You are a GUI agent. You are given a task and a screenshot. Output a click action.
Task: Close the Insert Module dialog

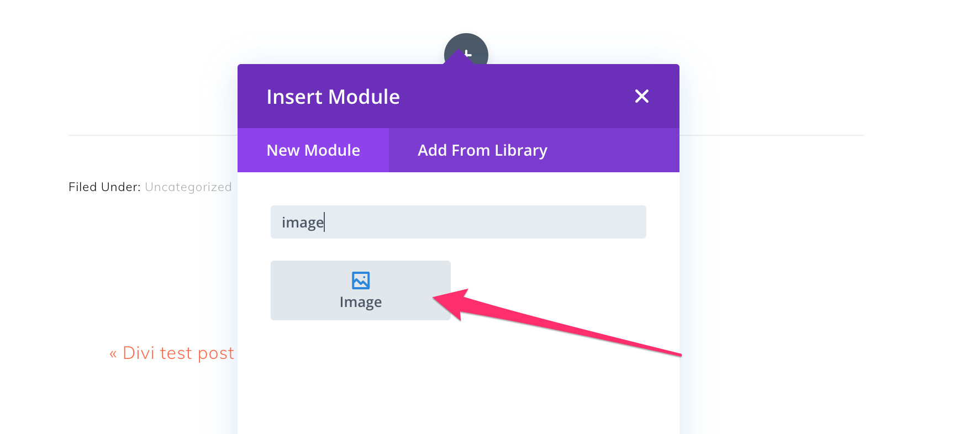coord(641,96)
